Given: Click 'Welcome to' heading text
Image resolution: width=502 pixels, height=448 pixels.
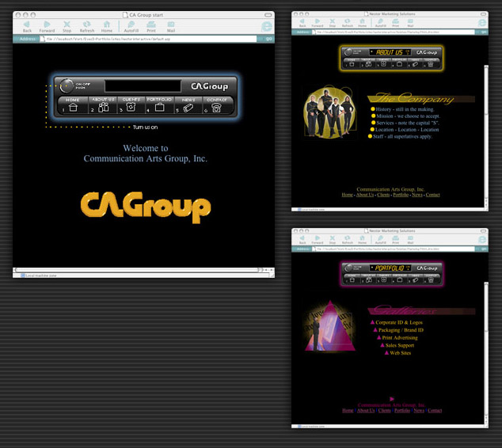Looking at the screenshot, I should point(146,148).
